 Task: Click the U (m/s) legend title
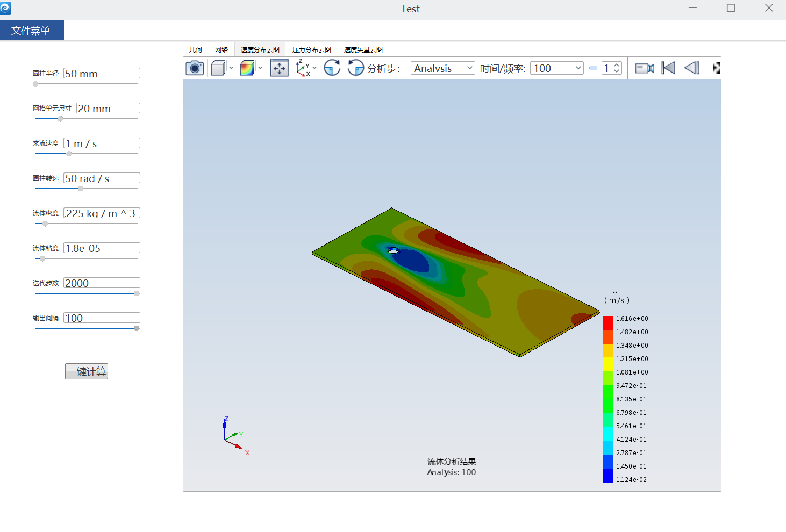coord(616,296)
